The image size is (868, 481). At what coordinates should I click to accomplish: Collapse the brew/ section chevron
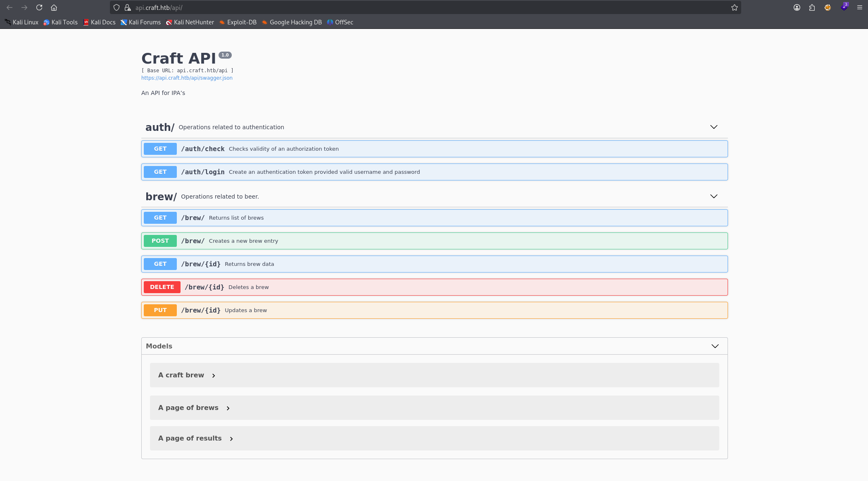(713, 196)
